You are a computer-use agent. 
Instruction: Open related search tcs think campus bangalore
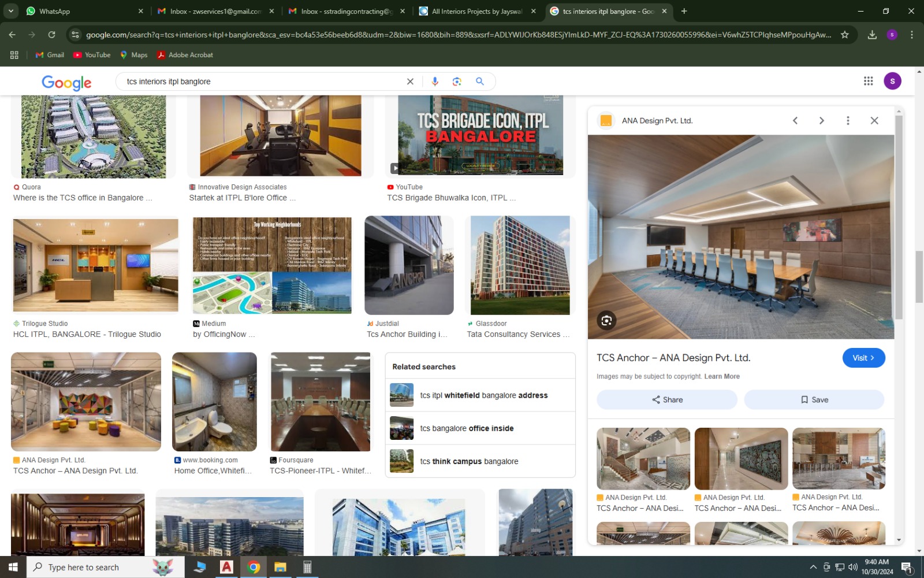(480, 461)
